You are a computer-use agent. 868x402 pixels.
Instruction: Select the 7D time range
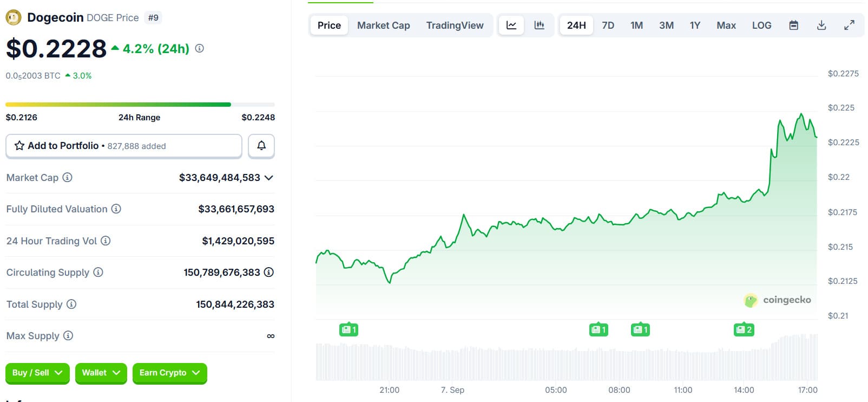608,25
